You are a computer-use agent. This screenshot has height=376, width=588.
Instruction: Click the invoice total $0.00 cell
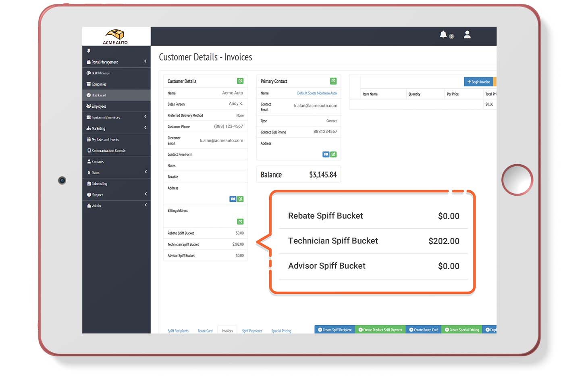(489, 104)
